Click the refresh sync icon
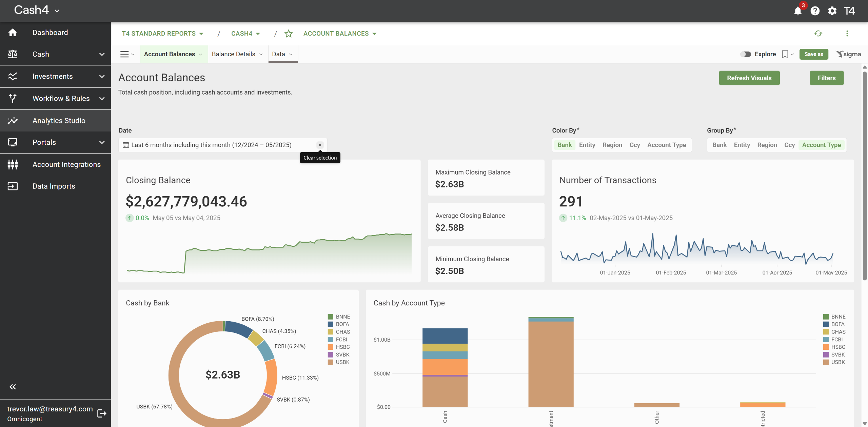Image resolution: width=868 pixels, height=427 pixels. tap(818, 34)
